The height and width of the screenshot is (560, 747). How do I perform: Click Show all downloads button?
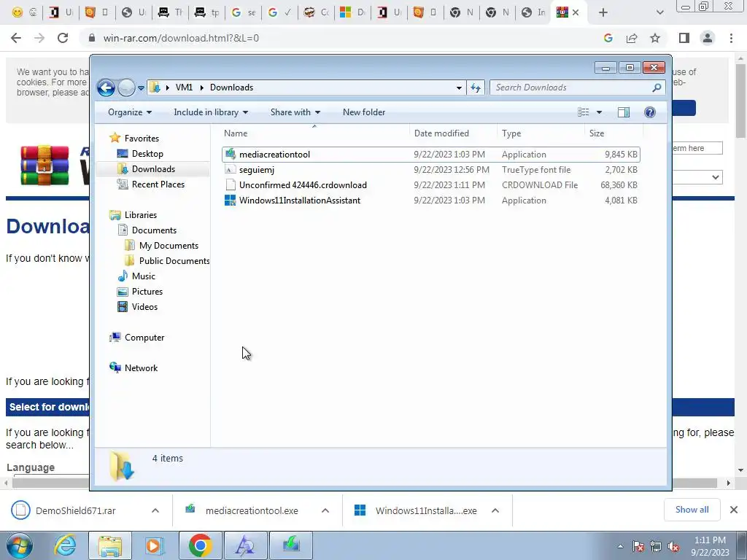click(692, 510)
